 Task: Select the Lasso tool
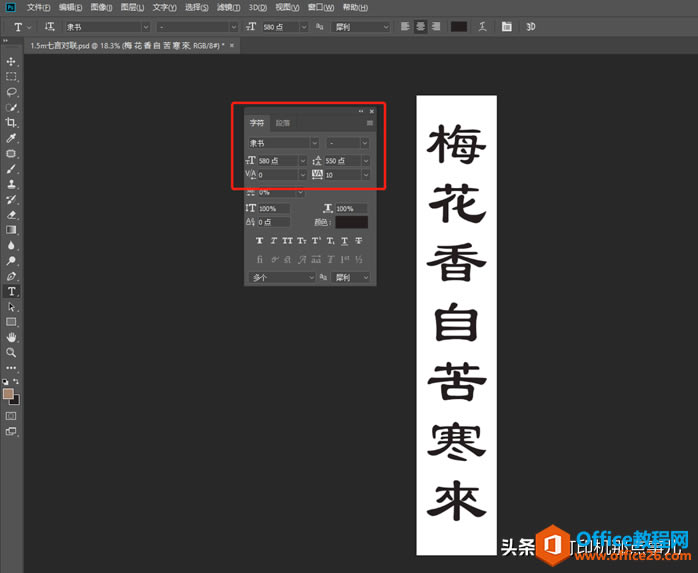tap(11, 92)
